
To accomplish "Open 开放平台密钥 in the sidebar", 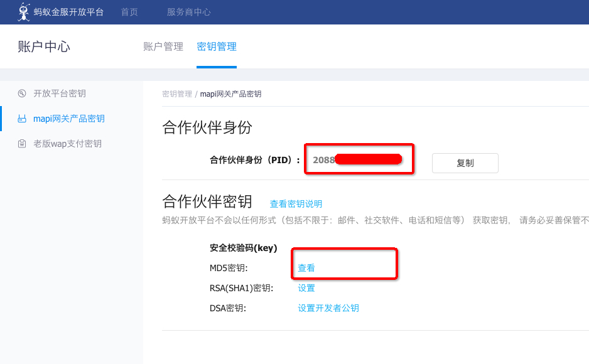I will pos(60,94).
